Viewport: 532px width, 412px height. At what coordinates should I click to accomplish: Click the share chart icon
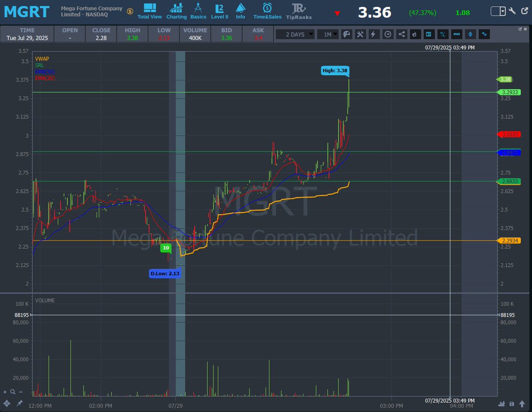[401, 34]
